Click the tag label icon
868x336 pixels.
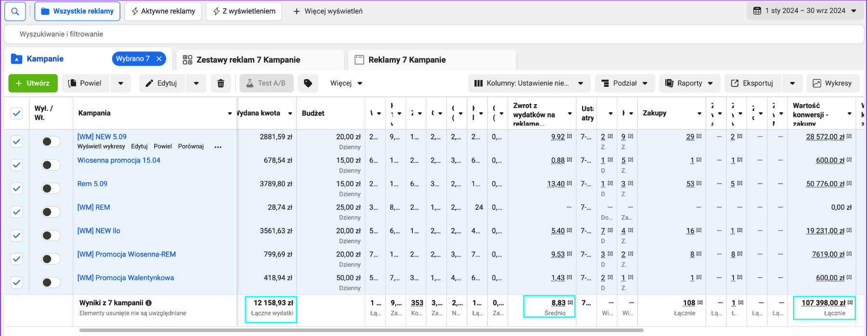click(x=308, y=83)
